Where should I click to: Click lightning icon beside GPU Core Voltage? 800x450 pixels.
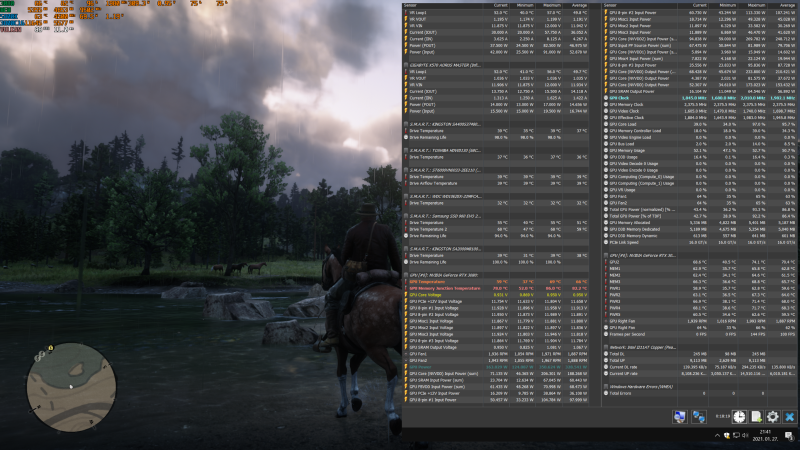406,295
